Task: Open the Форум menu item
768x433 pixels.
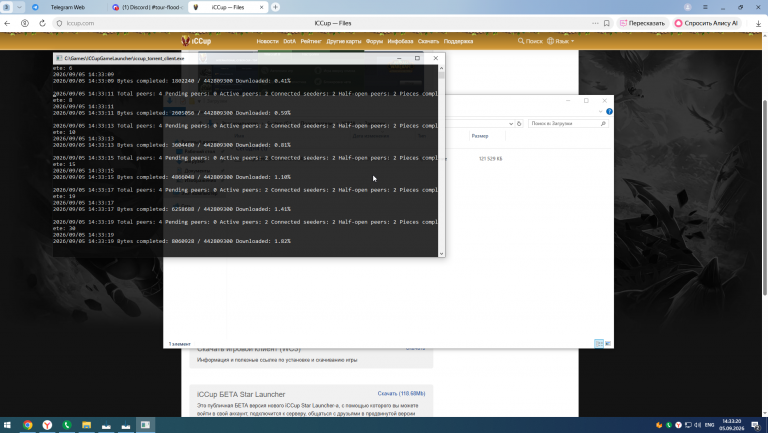Action: tap(374, 42)
